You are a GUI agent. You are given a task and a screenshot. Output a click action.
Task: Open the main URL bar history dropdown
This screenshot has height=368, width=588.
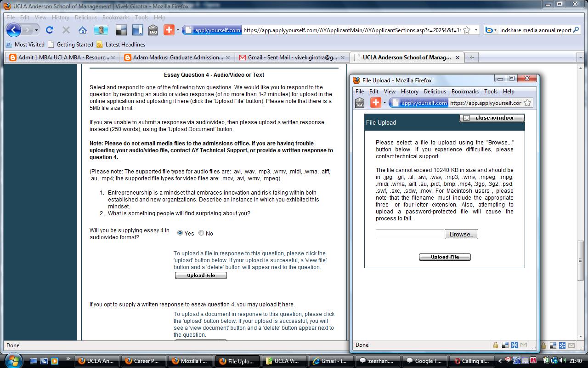point(476,30)
